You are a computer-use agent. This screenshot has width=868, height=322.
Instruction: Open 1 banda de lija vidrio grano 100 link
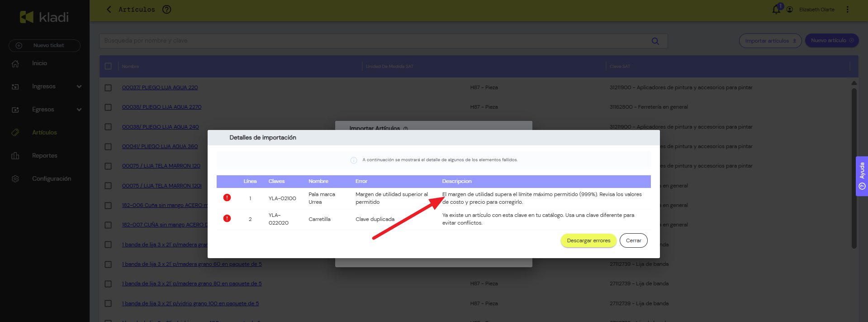click(x=190, y=303)
